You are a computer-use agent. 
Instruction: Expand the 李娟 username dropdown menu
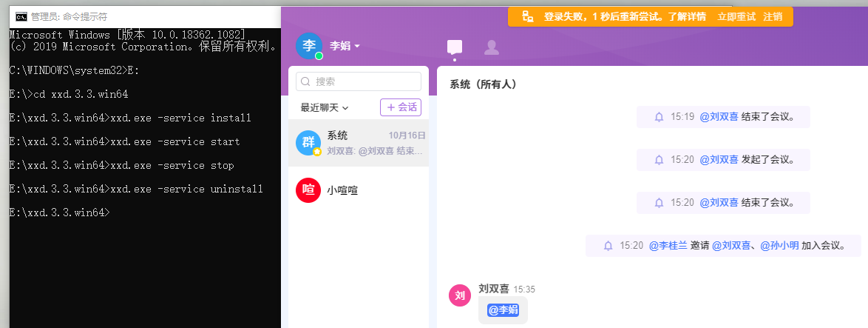pos(345,46)
